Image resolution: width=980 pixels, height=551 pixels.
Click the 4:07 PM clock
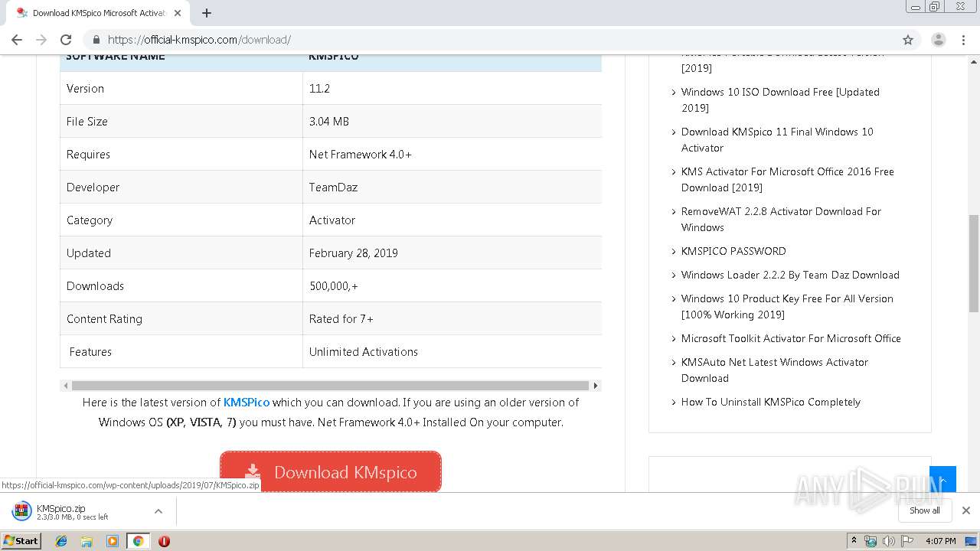point(940,541)
